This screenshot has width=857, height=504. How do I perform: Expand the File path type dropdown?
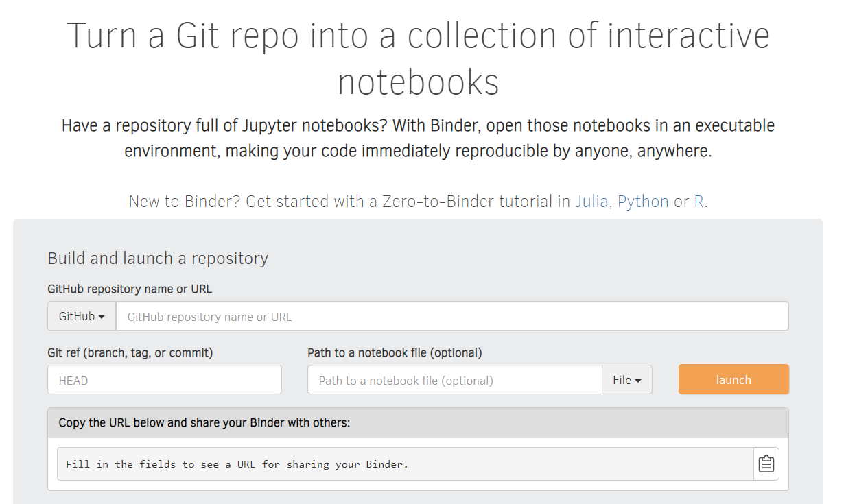(626, 380)
